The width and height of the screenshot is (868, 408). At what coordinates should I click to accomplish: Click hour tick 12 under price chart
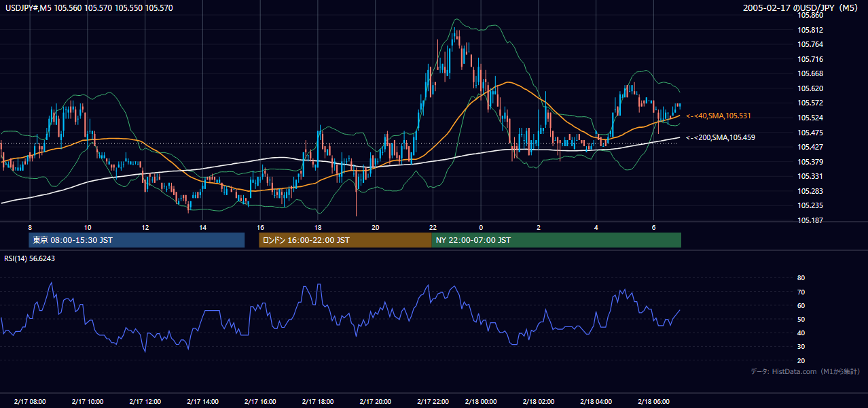click(145, 226)
